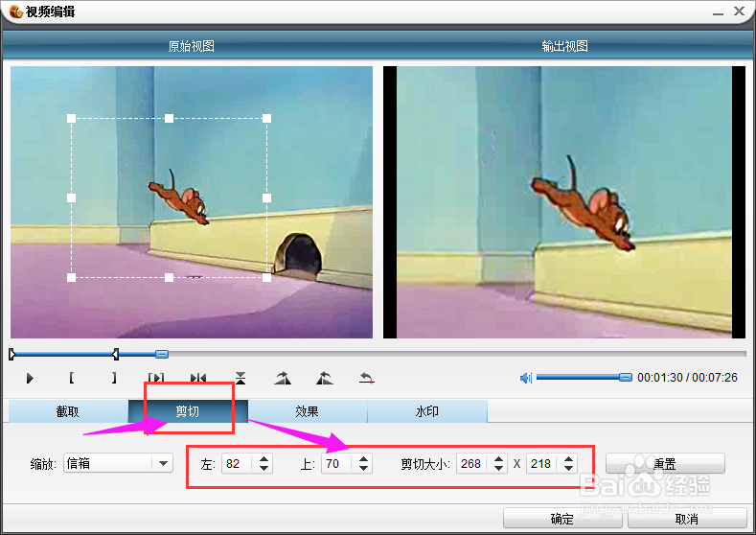Decrease crop height with down arrow
This screenshot has height=535, width=756.
click(569, 469)
